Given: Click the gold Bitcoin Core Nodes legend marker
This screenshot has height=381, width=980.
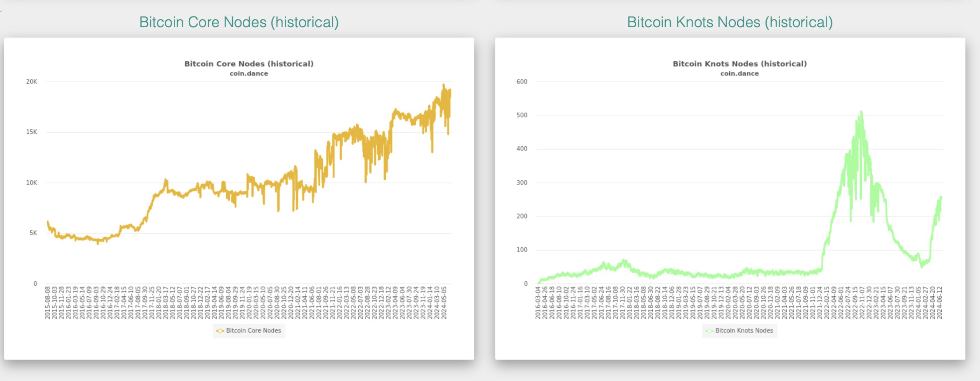Looking at the screenshot, I should click(x=220, y=331).
